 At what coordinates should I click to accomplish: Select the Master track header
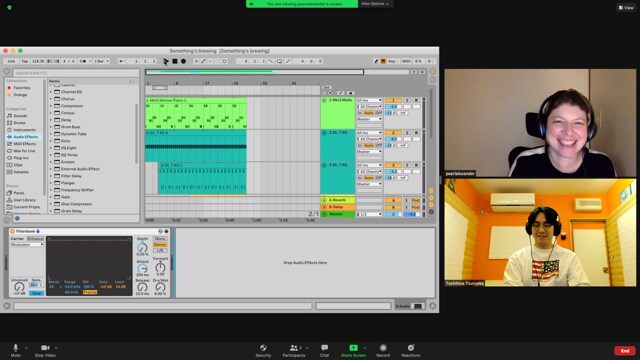click(x=338, y=214)
